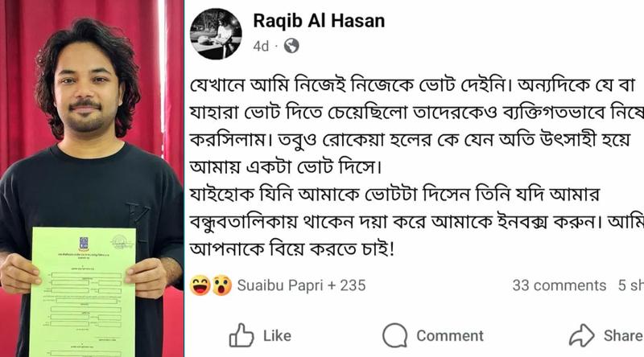
Task: Open Raqib Al Hasan's profile picture
Action: click(216, 34)
